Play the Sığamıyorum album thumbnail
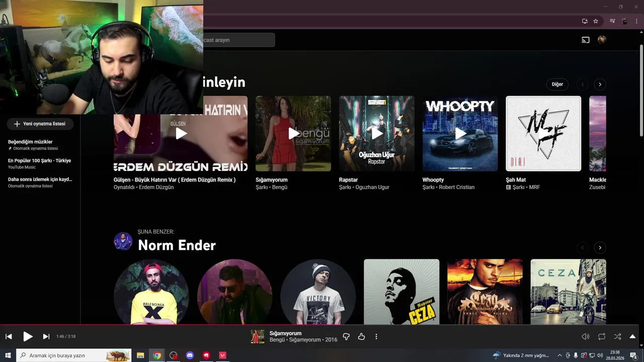644x362 pixels. click(x=293, y=134)
